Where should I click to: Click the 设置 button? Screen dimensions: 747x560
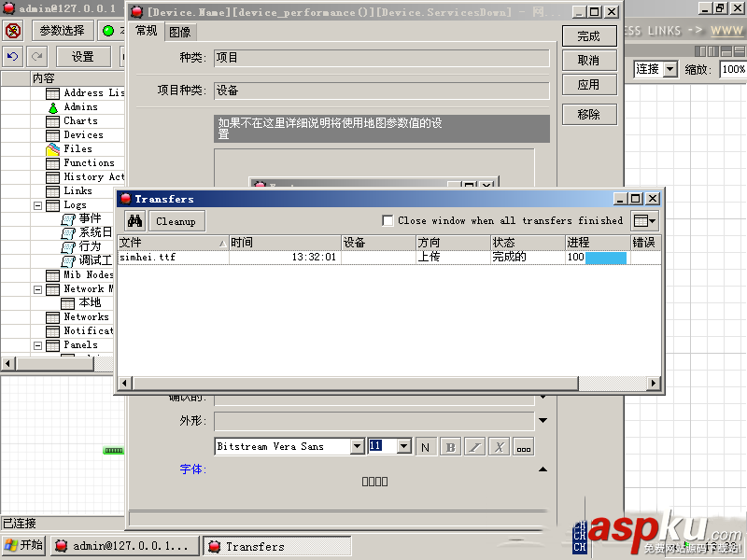point(83,57)
